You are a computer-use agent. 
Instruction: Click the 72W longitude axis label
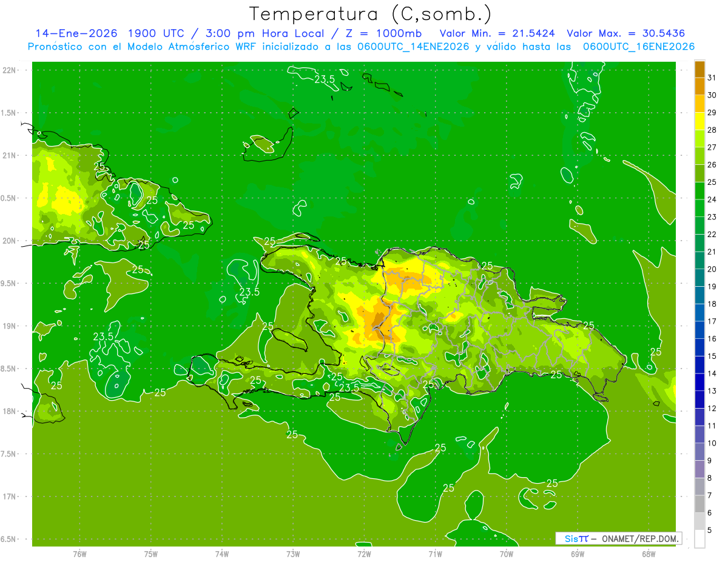(x=364, y=554)
